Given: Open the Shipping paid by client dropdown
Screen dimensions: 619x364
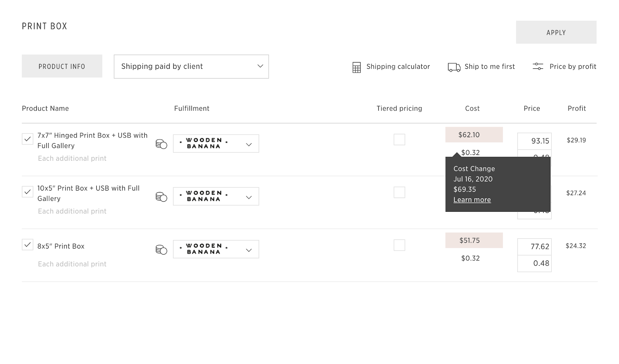Looking at the screenshot, I should click(x=191, y=66).
